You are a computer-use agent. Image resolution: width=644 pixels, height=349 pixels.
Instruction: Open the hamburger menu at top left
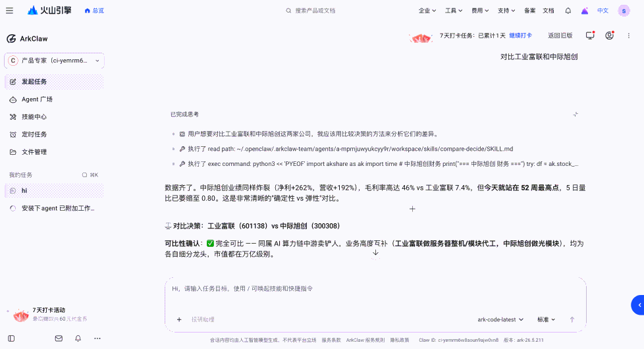coord(9,11)
